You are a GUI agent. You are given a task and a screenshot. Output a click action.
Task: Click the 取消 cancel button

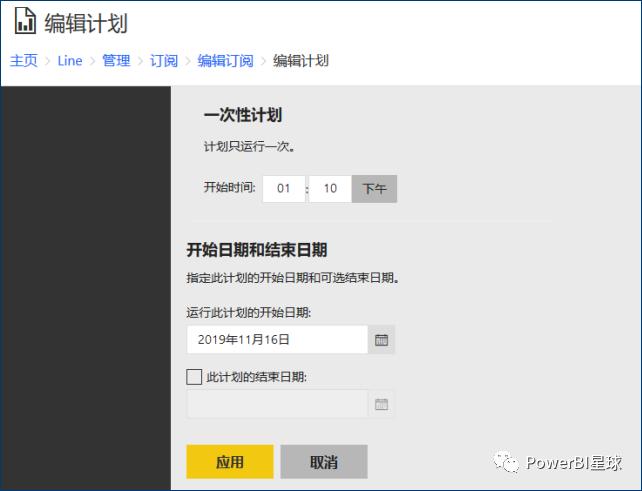(x=324, y=462)
